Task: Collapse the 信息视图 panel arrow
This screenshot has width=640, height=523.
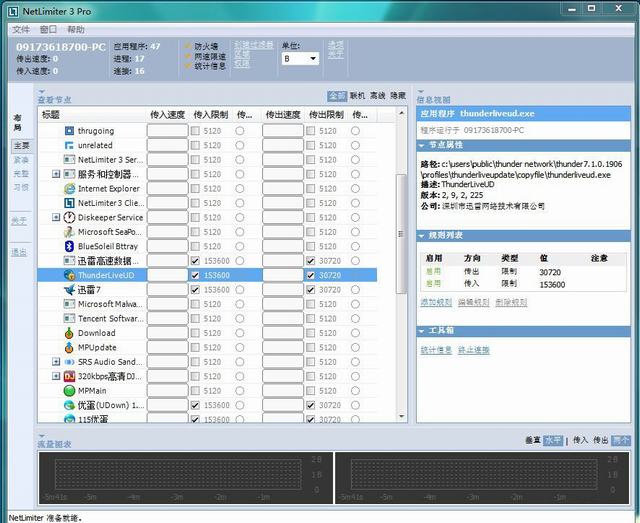Action: [421, 91]
